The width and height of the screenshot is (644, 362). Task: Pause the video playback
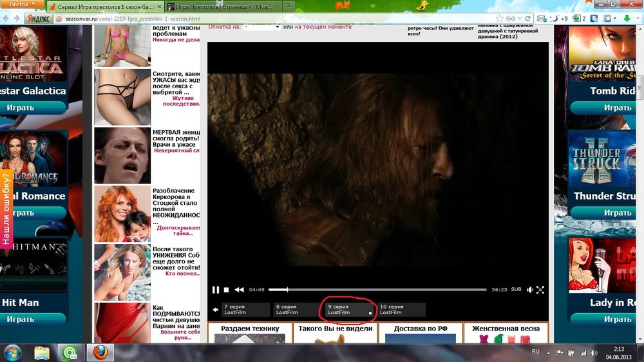216,290
